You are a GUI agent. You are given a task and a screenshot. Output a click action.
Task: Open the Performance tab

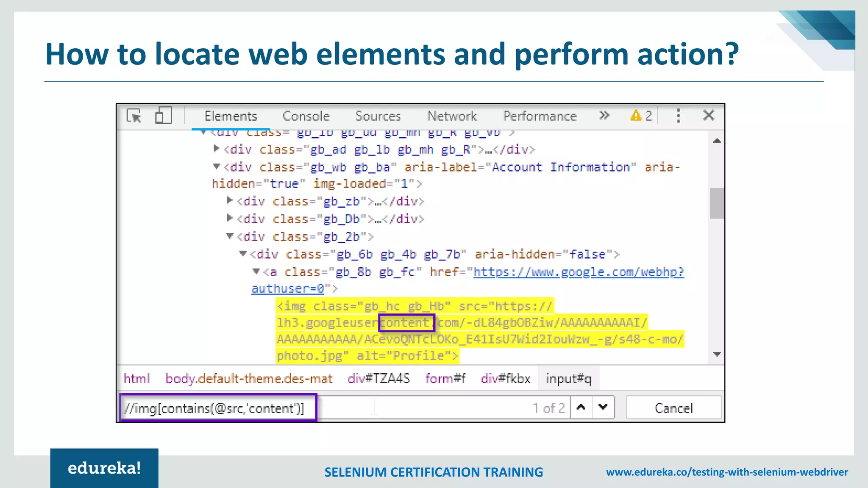[x=540, y=116]
